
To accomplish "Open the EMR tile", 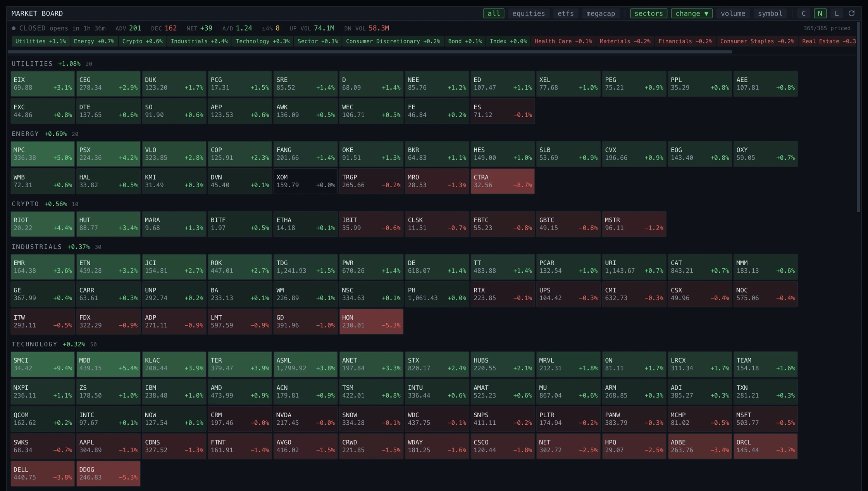I will [43, 267].
